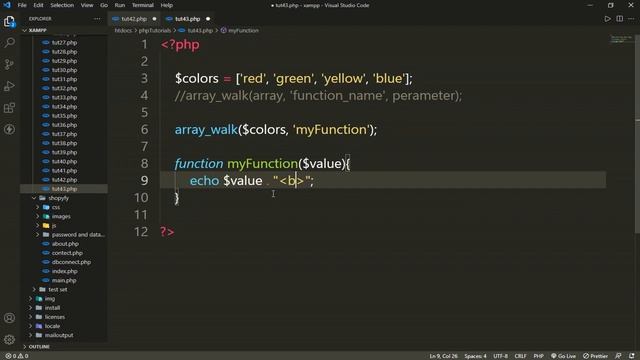Screen dimensions: 640x360
Task: Split the editor right
Action: coord(620,19)
